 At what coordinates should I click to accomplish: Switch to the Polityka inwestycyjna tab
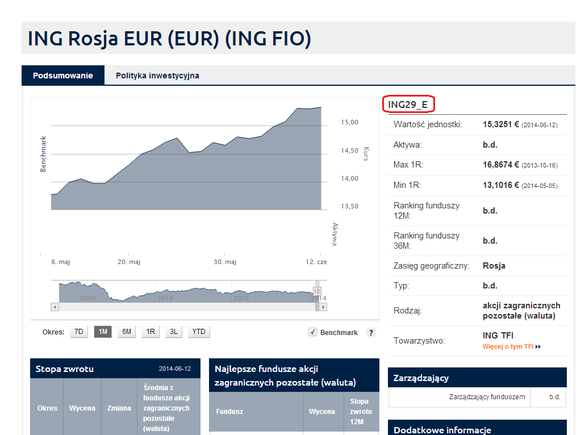click(x=157, y=75)
